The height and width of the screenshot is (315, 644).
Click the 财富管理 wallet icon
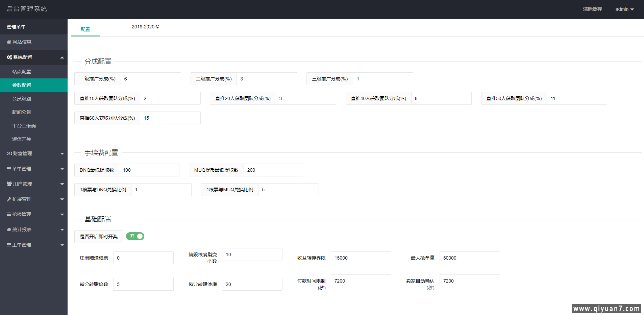[9, 153]
